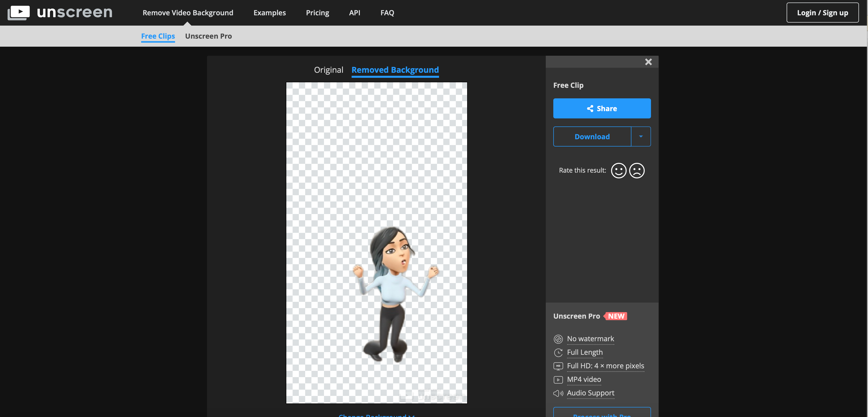This screenshot has height=417, width=868.
Task: Click the full length feature icon
Action: click(558, 352)
